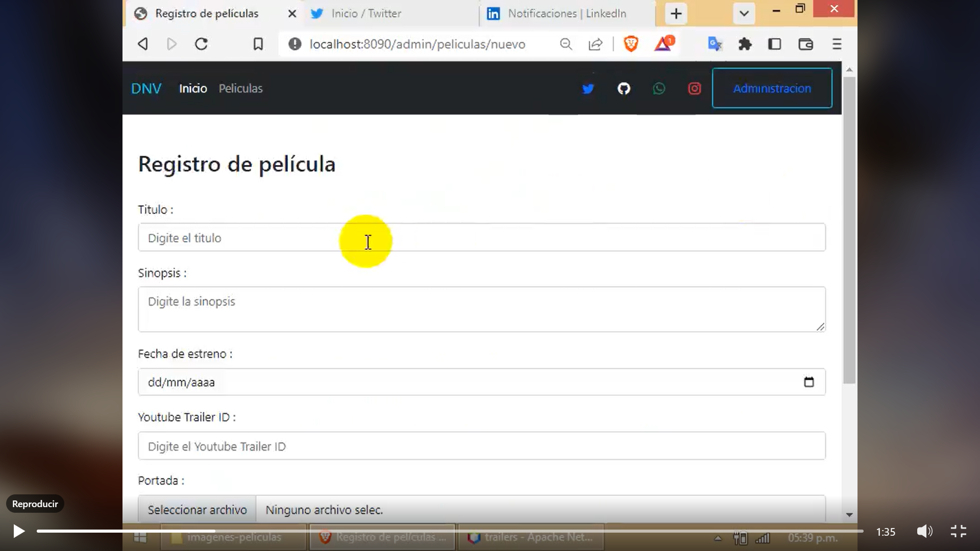Open Brave Rewards from the address bar
The width and height of the screenshot is (980, 551).
pos(663,44)
